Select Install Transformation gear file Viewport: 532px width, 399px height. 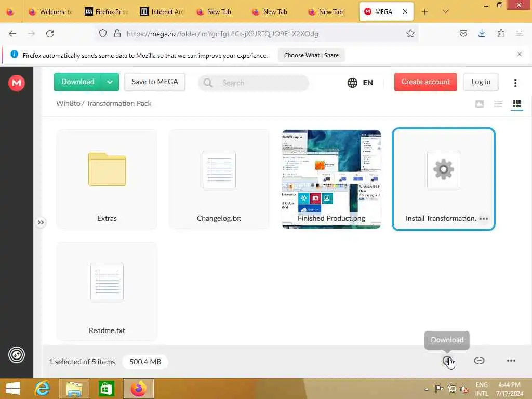pos(444,179)
